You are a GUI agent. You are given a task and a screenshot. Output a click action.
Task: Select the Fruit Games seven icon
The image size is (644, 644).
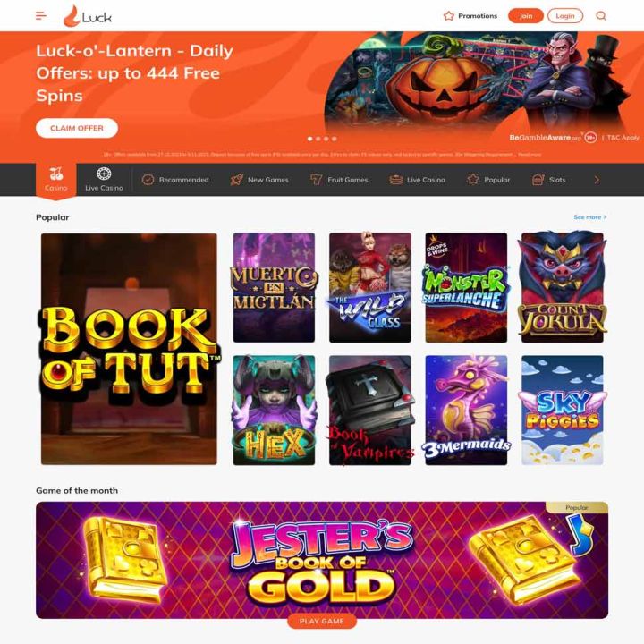(x=317, y=180)
